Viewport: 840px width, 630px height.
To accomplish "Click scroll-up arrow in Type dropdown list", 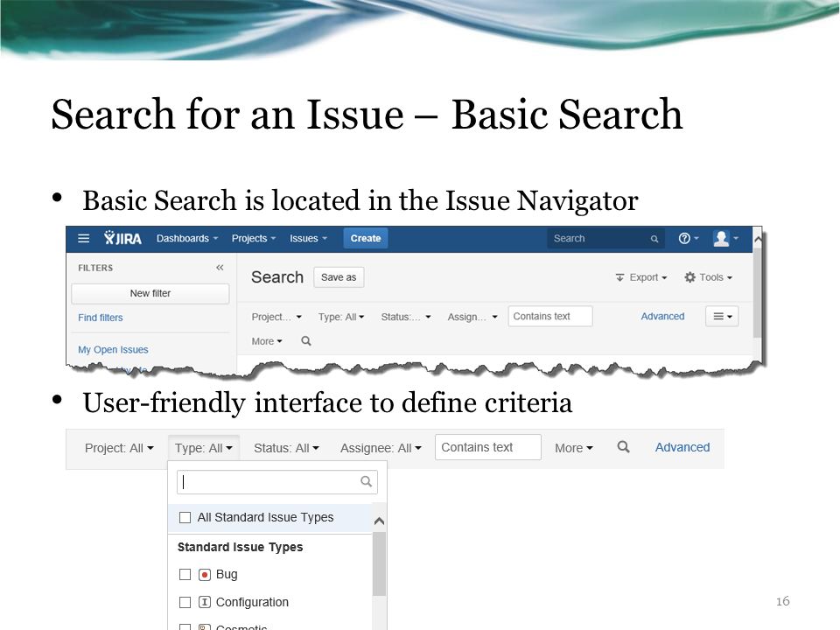I will pos(379,521).
